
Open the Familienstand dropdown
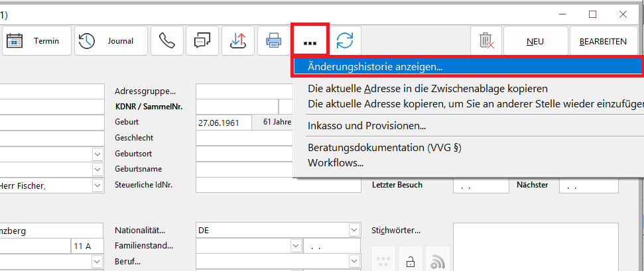pos(296,246)
